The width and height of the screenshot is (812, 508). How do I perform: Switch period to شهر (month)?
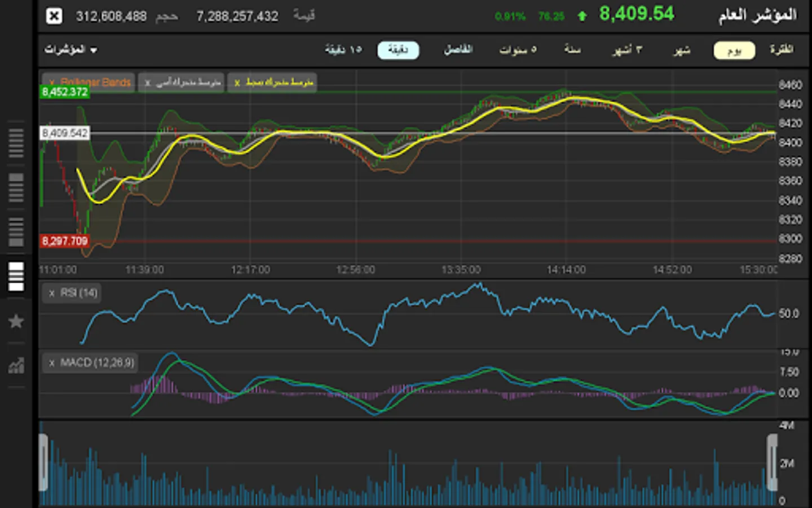pos(682,50)
